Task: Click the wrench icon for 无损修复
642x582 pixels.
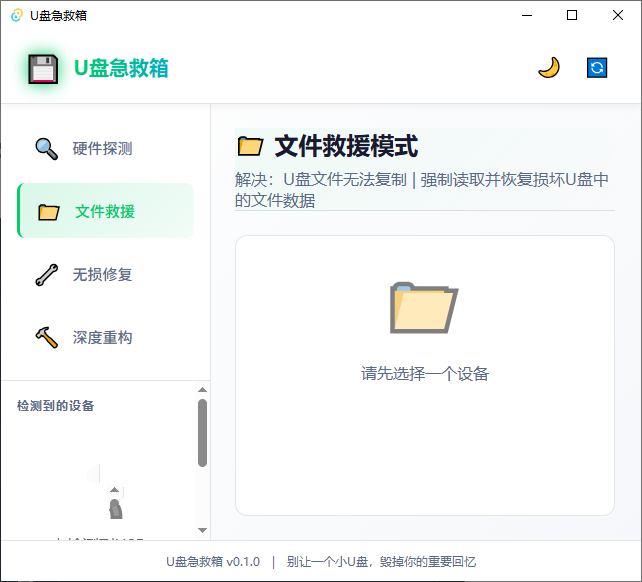Action: tap(46, 274)
